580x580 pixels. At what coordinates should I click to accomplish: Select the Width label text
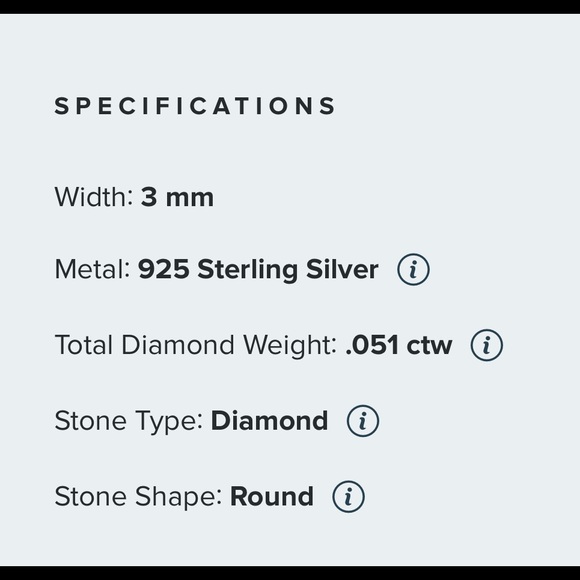tap(94, 197)
